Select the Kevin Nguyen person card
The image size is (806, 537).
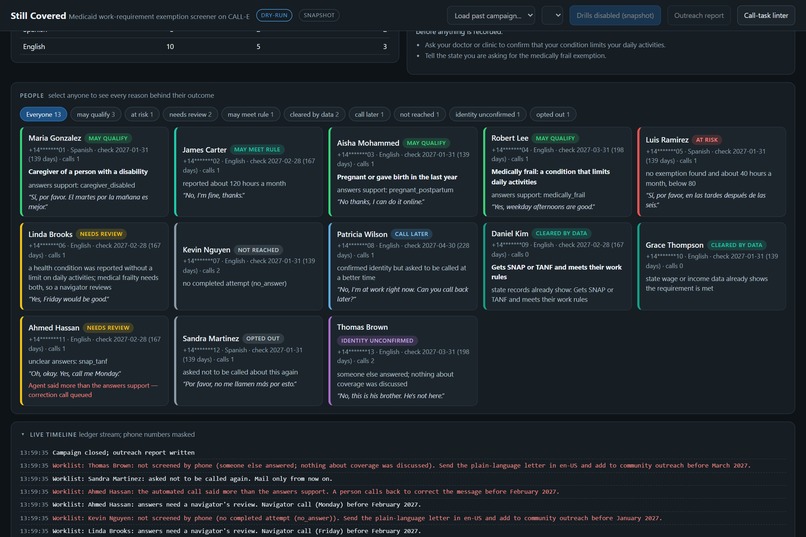point(248,266)
